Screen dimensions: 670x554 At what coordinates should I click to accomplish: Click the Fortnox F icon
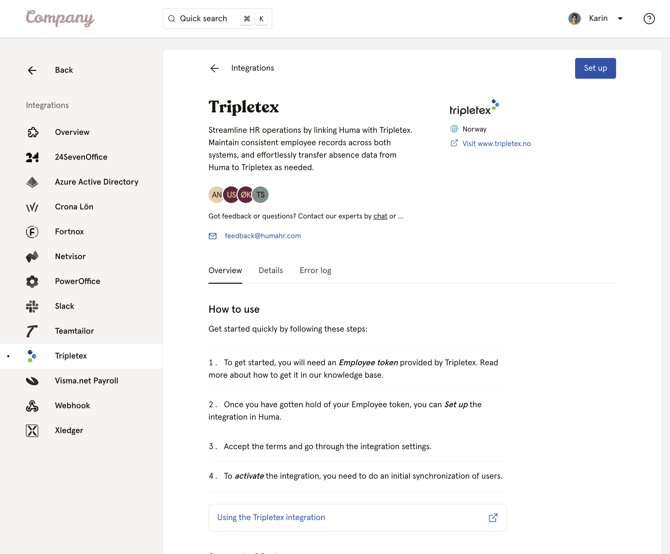pos(32,232)
